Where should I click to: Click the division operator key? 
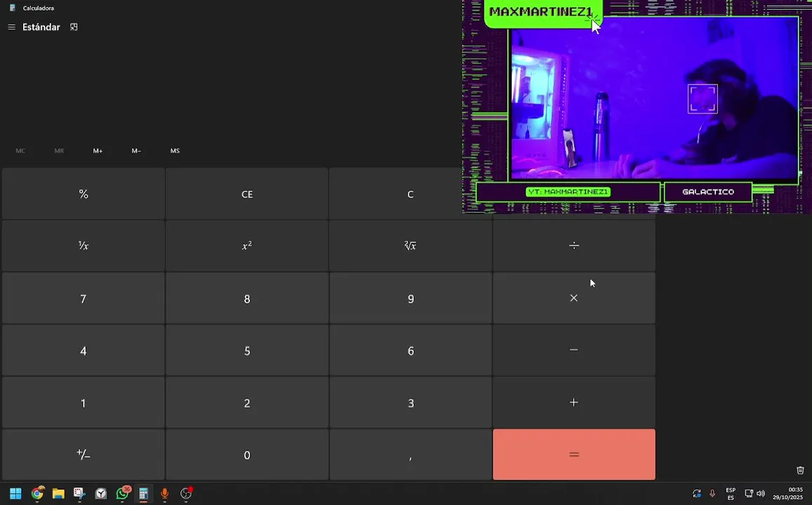[574, 245]
